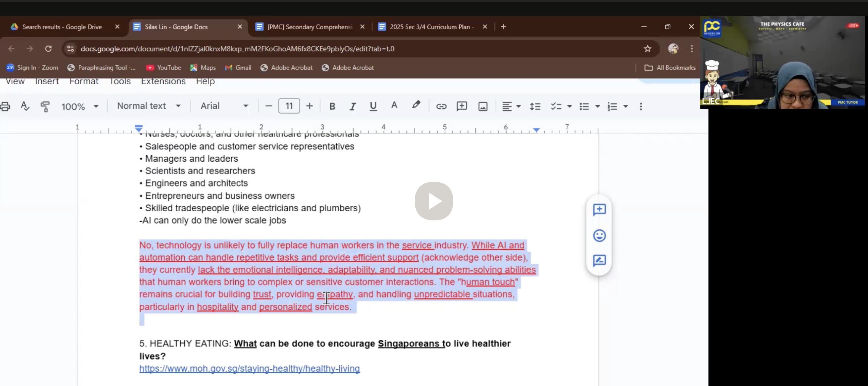Expand bulleted list options arrow
868x386 pixels.
pos(597,107)
